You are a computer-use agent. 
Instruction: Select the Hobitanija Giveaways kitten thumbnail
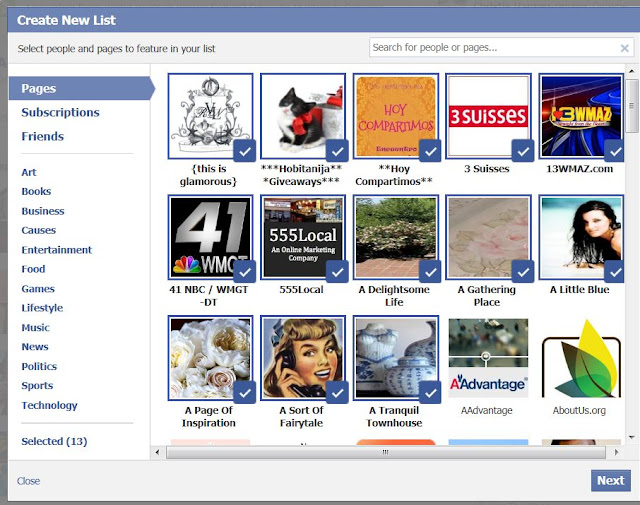coord(303,116)
